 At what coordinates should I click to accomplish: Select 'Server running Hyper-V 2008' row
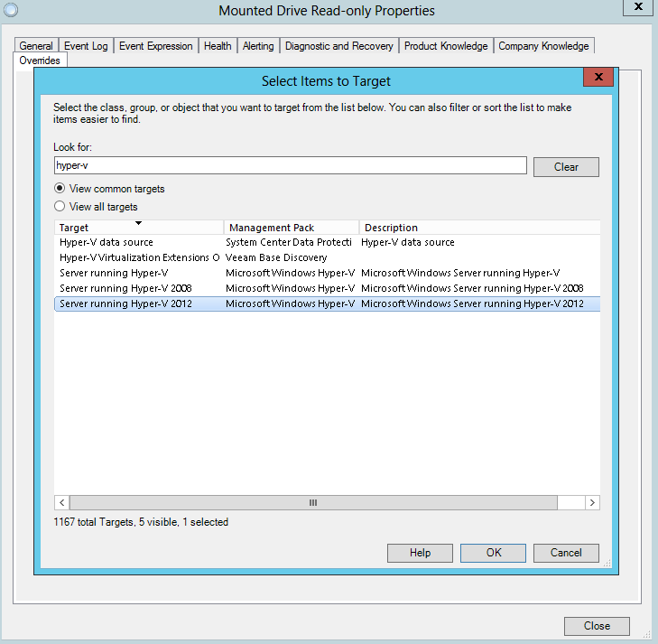point(125,288)
